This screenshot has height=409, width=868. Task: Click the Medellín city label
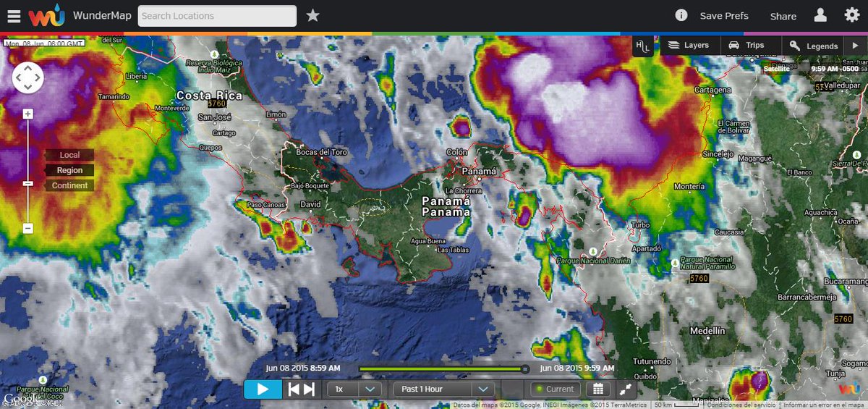pyautogui.click(x=707, y=331)
